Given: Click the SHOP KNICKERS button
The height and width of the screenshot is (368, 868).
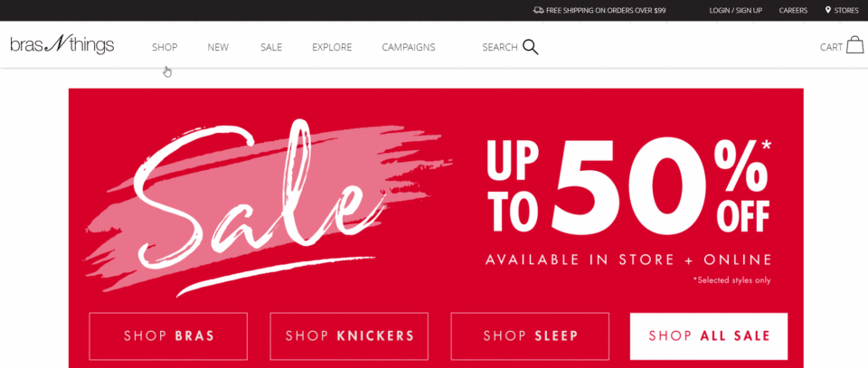Looking at the screenshot, I should (x=349, y=336).
